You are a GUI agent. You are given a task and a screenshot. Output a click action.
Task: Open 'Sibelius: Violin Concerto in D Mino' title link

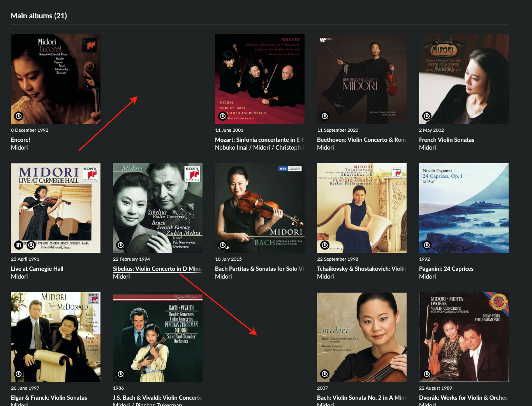click(157, 269)
